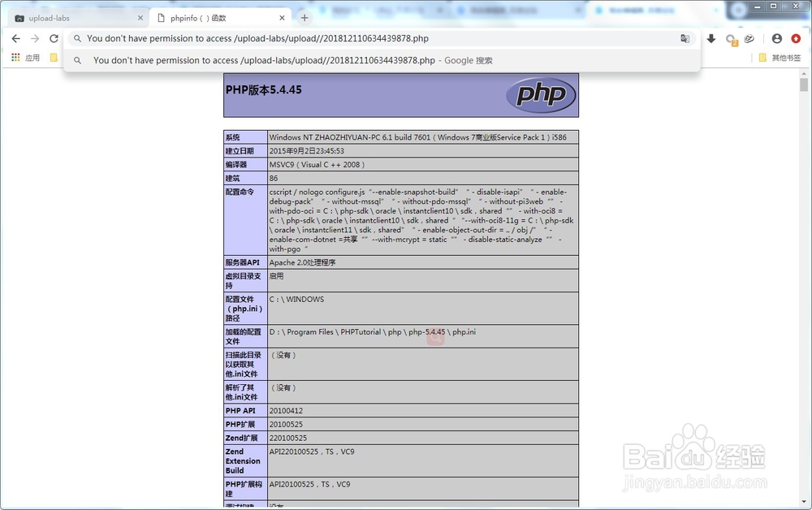This screenshot has height=510, width=812.
Task: Close the upload-labs tab
Action: 140,18
